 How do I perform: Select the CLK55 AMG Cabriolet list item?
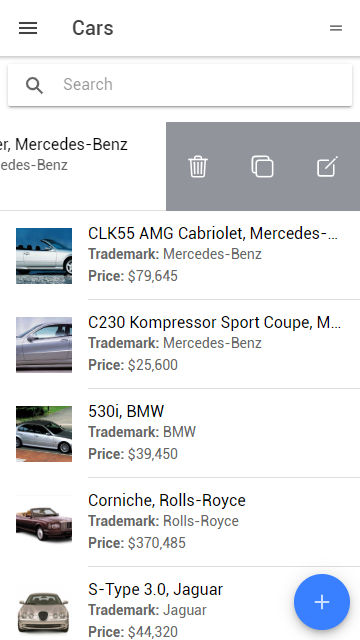(x=180, y=256)
